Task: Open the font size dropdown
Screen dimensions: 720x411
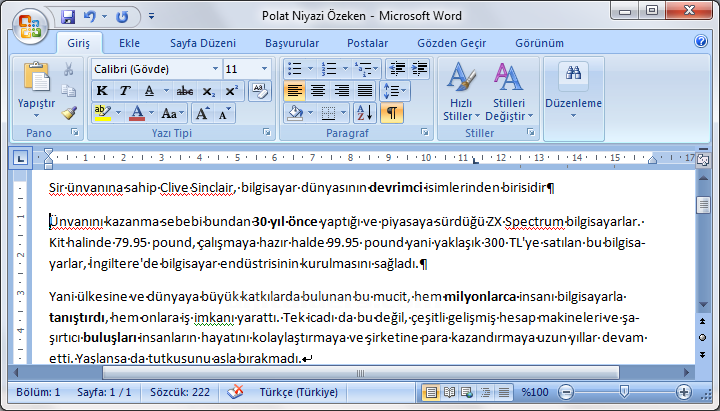Action: 264,69
